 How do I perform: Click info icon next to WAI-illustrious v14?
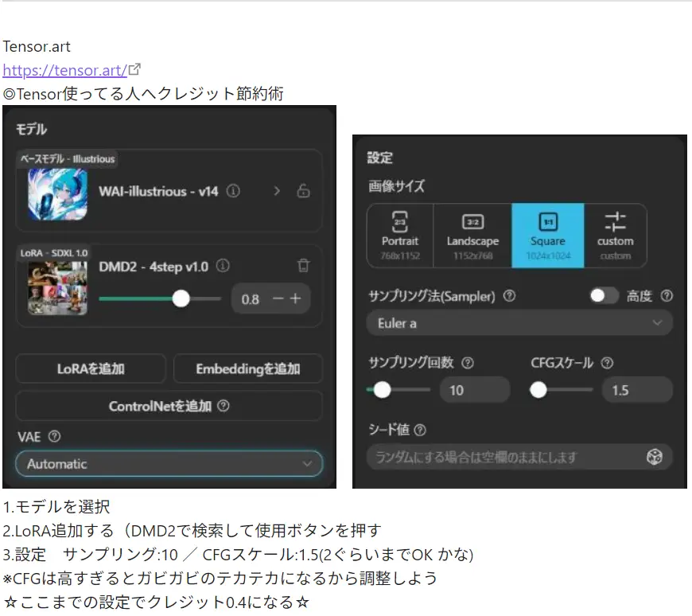tap(233, 191)
